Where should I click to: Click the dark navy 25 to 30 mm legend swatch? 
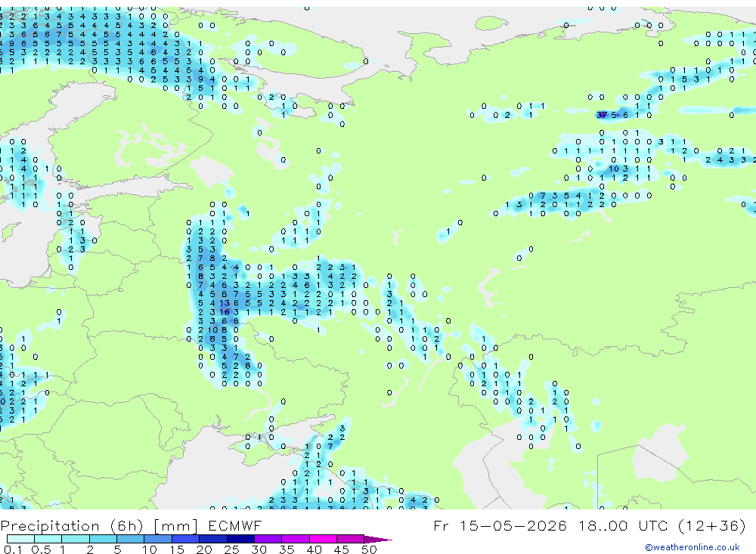click(x=240, y=539)
